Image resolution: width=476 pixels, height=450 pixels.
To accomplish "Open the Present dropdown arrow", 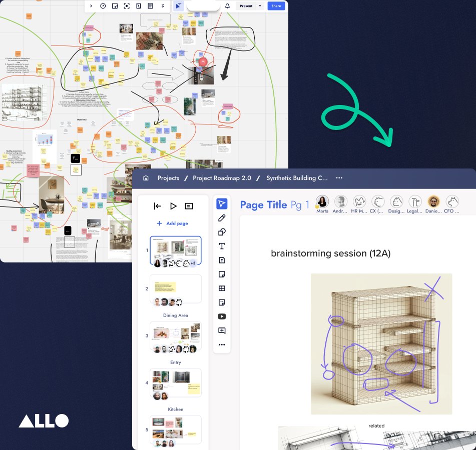I will point(260,6).
